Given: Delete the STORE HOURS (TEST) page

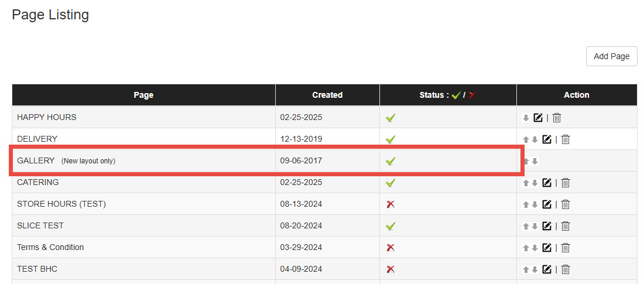Looking at the screenshot, I should point(566,204).
